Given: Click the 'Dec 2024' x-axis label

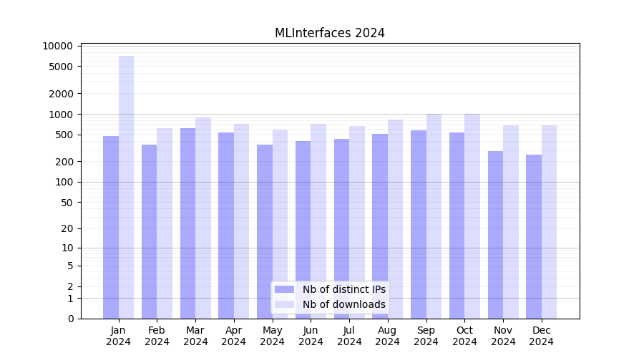Looking at the screenshot, I should pos(542,336).
